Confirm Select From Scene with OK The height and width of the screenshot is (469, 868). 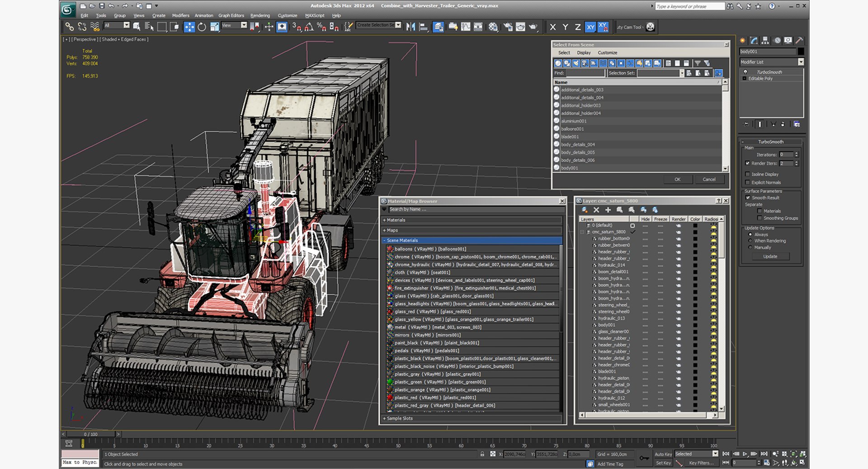677,179
